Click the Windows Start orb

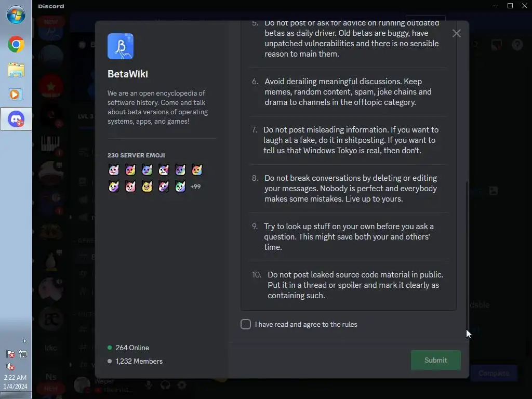[16, 15]
